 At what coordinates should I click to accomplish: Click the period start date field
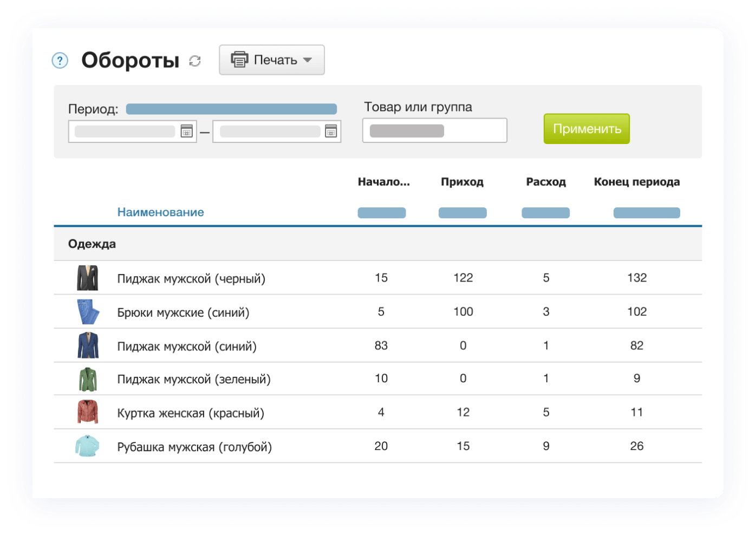[x=125, y=132]
